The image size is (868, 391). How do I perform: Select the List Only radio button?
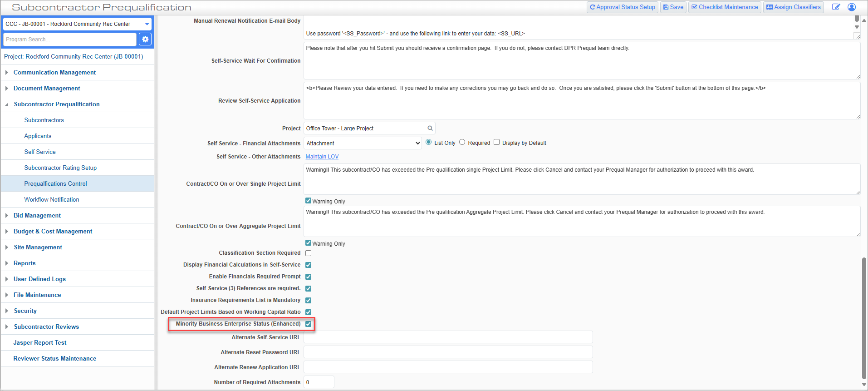coord(428,143)
